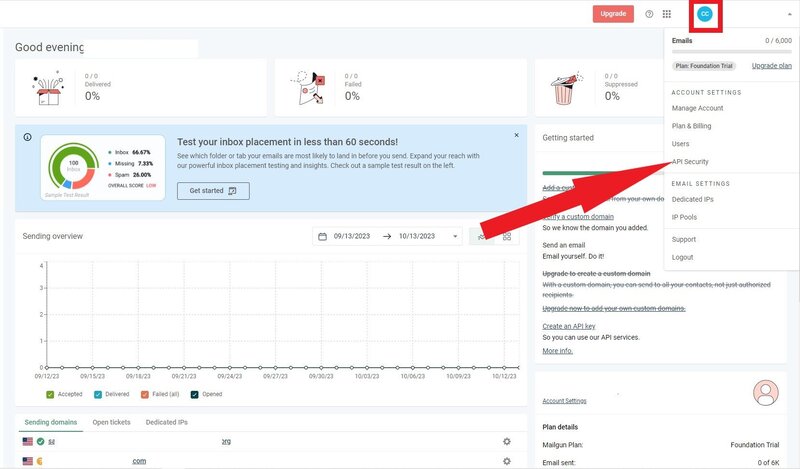800x469 pixels.
Task: Select the 09/13/2023 start date field
Action: (352, 236)
